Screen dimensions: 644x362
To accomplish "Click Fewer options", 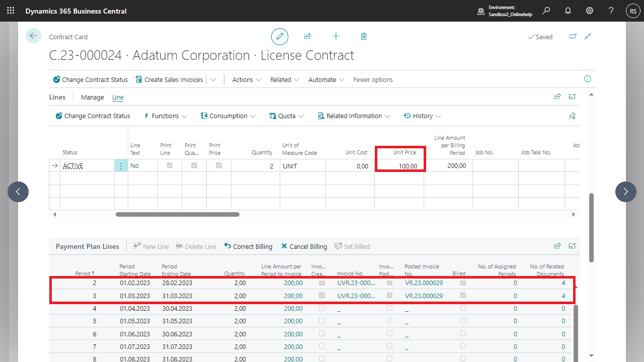I will (x=373, y=79).
